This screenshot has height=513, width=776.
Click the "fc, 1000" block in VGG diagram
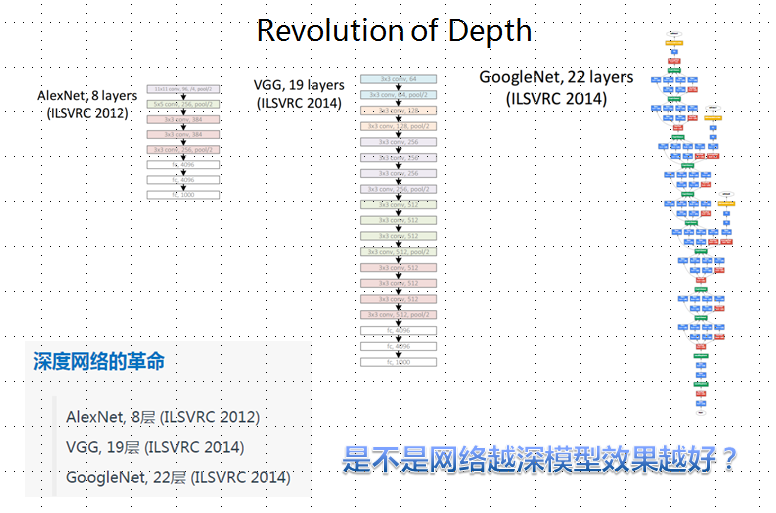(x=398, y=362)
